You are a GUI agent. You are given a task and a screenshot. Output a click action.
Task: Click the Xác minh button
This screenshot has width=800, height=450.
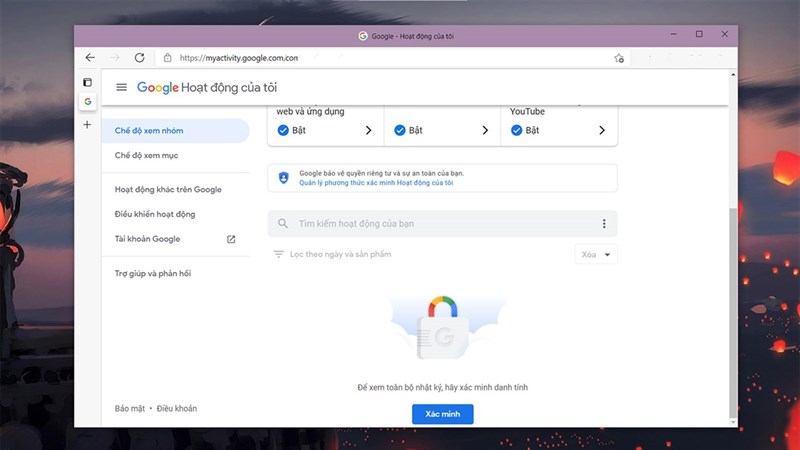[443, 414]
